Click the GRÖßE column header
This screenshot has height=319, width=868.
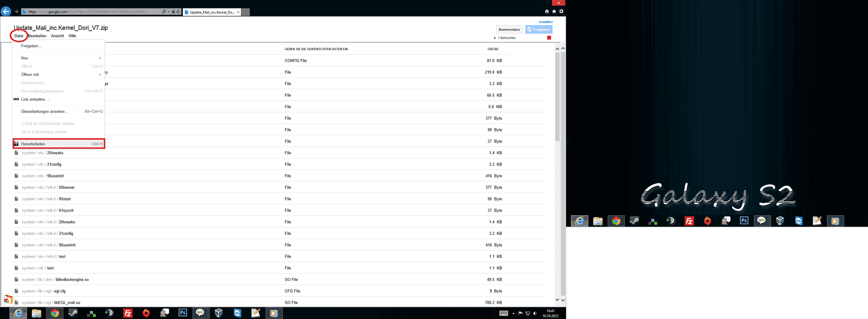493,49
